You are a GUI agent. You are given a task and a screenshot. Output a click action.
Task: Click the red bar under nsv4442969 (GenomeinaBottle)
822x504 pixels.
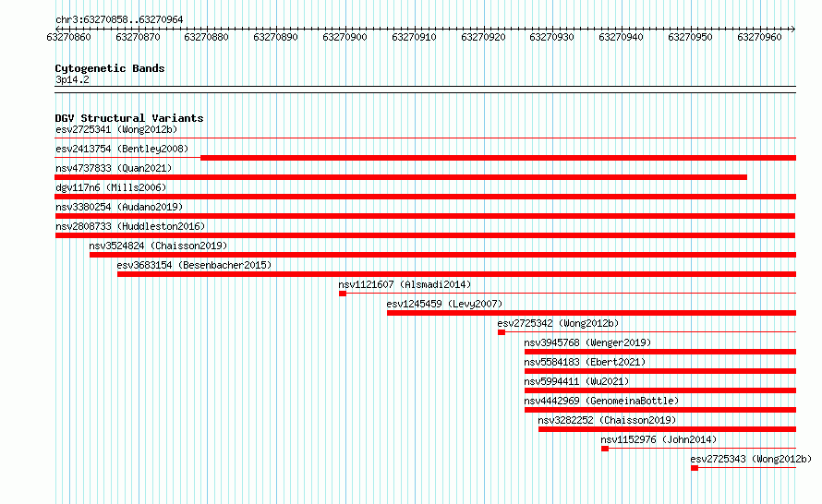[660, 410]
